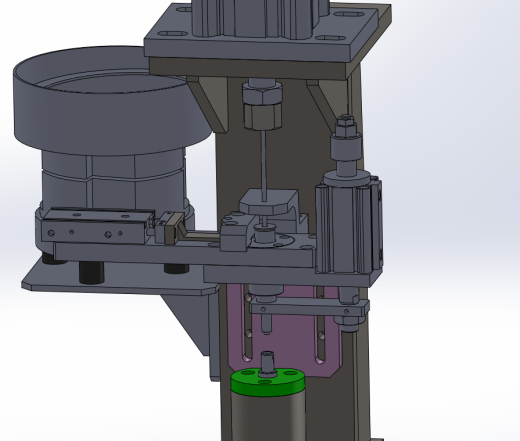Pick the octagonal press block on the rod
The width and height of the screenshot is (520, 441).
[268, 202]
